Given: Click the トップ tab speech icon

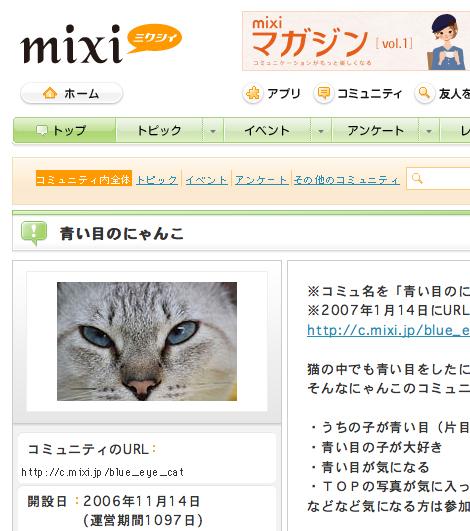Looking at the screenshot, I should pos(42,130).
